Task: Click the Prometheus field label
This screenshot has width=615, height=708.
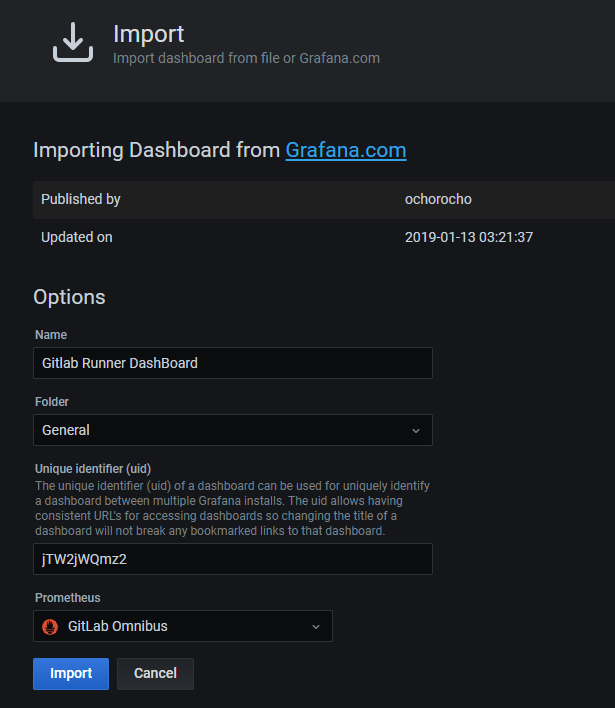Action: pos(68,598)
